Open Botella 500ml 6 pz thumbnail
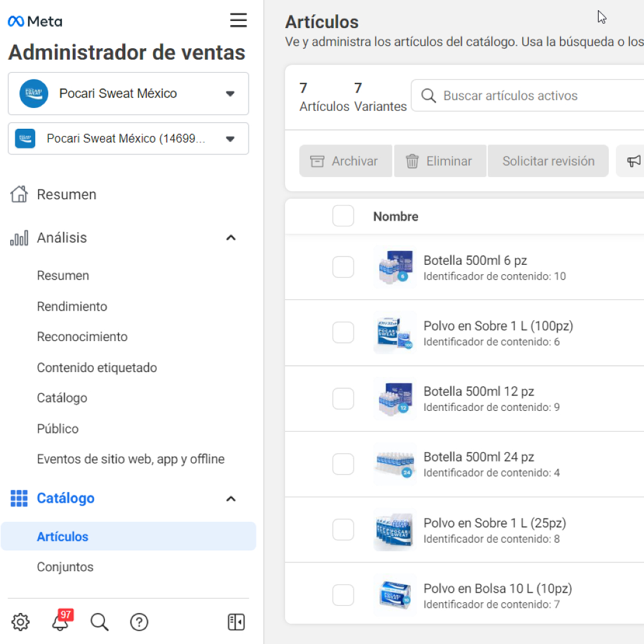 pos(395,267)
